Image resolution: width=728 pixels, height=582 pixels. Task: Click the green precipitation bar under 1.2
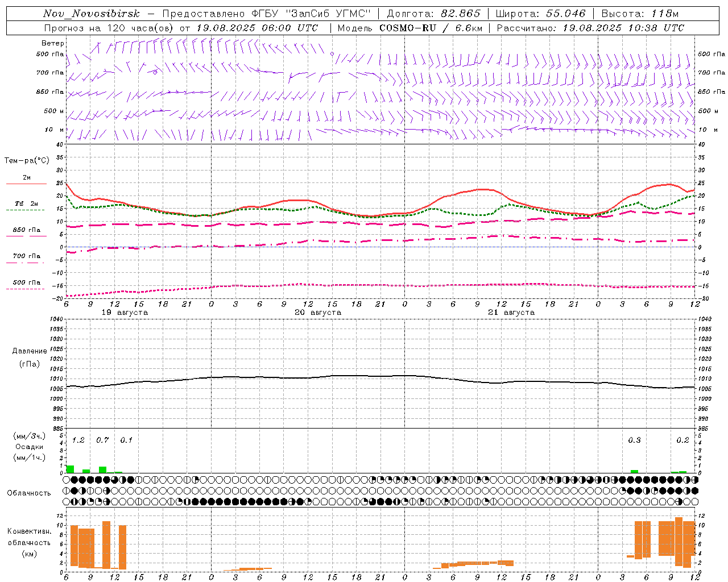tap(71, 469)
